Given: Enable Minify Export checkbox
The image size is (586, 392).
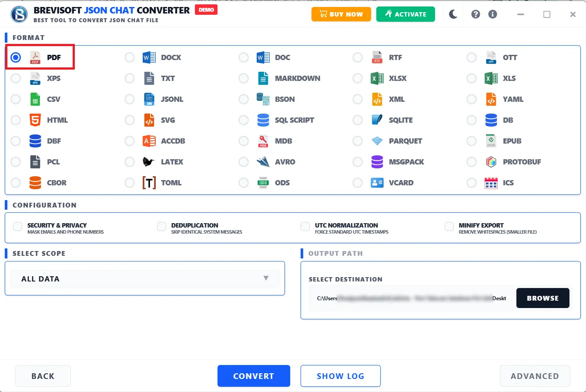Looking at the screenshot, I should coord(449,226).
